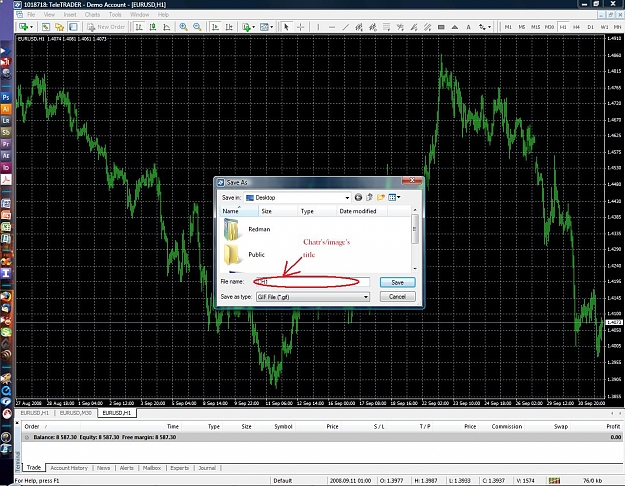This screenshot has height=486, width=625.
Task: Switch chart to bar chart icon
Action: click(139, 27)
